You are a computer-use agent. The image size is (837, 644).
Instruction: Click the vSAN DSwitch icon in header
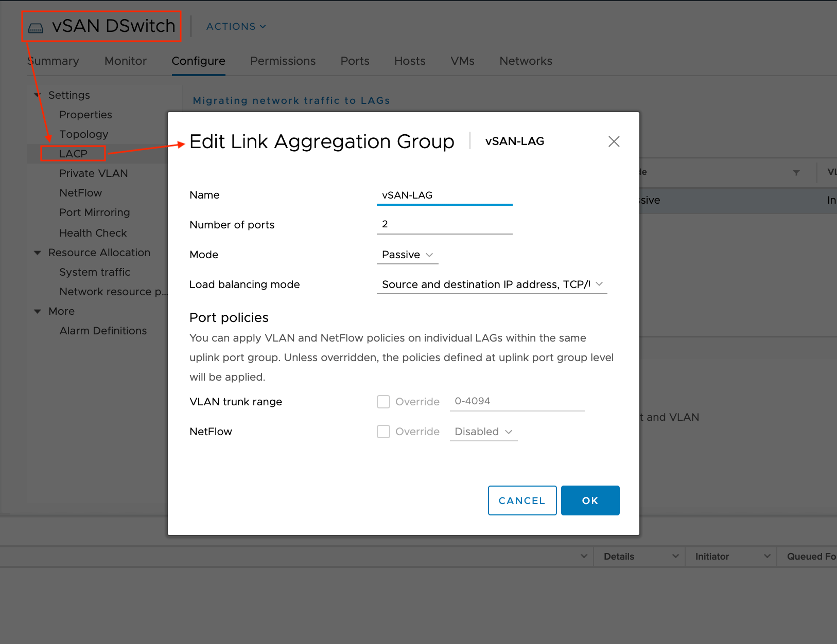[36, 28]
